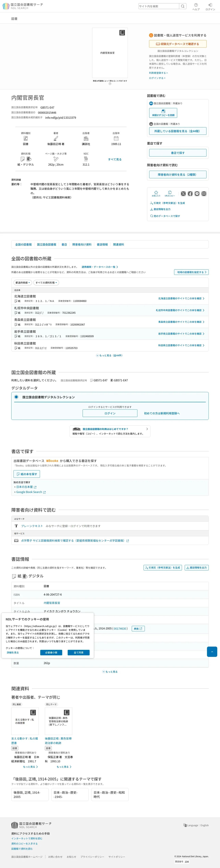
Task: Open 地域の図書館を設定する chevron button
Action: coord(191,272)
